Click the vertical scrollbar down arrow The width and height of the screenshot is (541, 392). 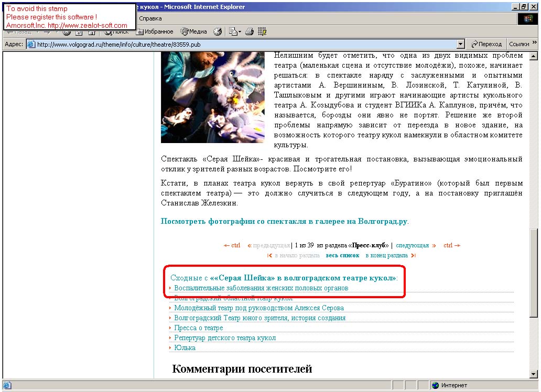(534, 374)
